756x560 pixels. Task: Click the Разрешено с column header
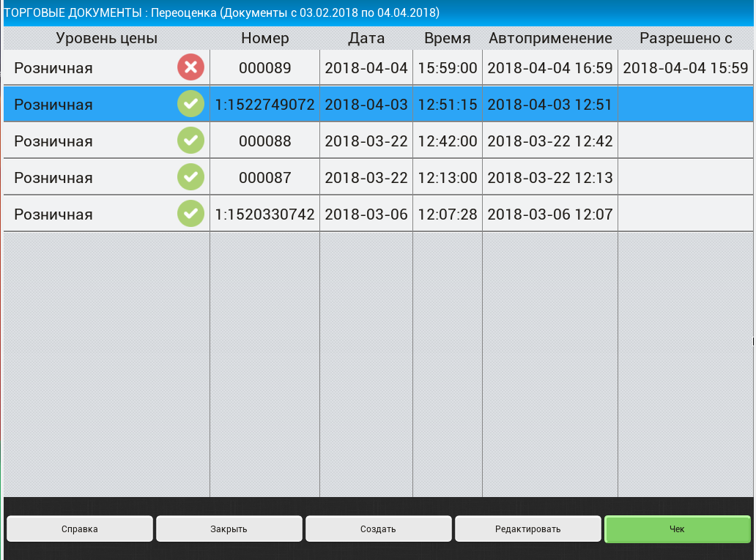point(686,38)
